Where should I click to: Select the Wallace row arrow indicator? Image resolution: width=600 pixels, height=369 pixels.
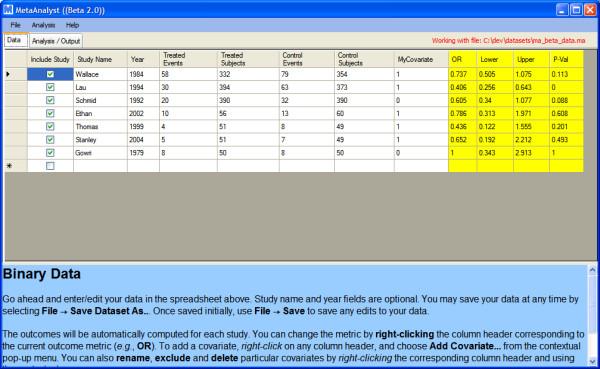tap(8, 74)
